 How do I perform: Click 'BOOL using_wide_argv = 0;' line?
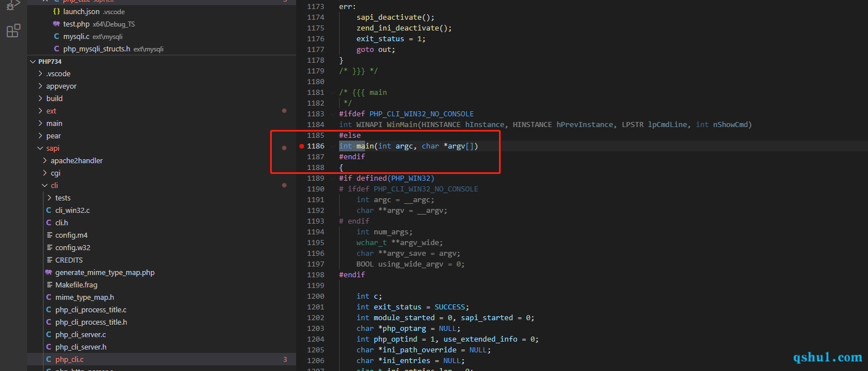[411, 264]
